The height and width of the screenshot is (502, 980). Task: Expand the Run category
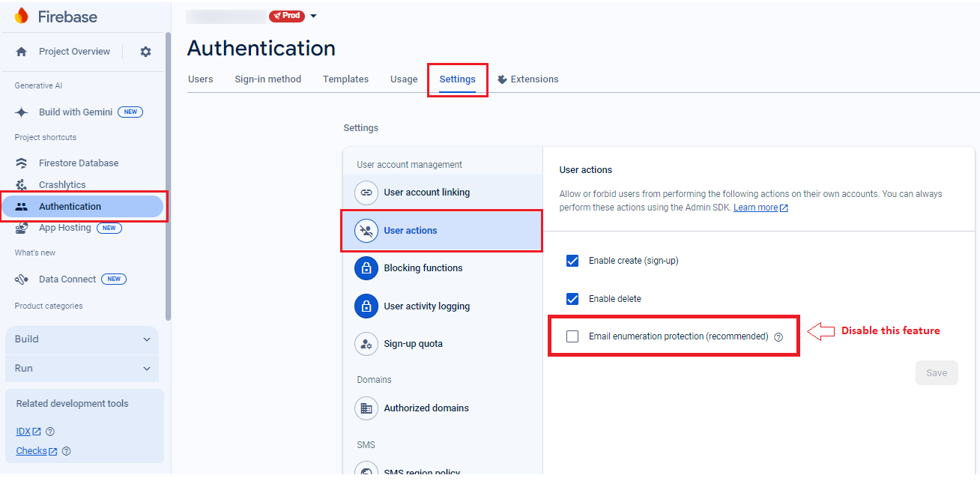82,369
